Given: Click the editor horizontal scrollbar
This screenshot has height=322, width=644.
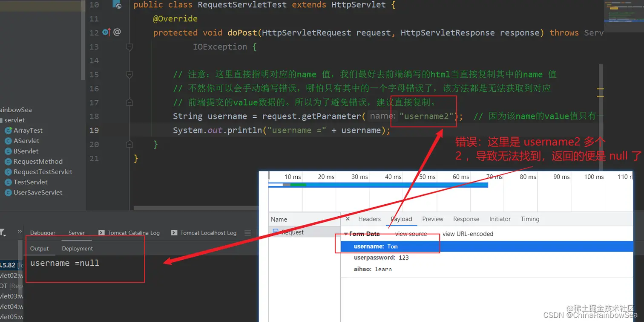Looking at the screenshot, I should click(x=196, y=208).
